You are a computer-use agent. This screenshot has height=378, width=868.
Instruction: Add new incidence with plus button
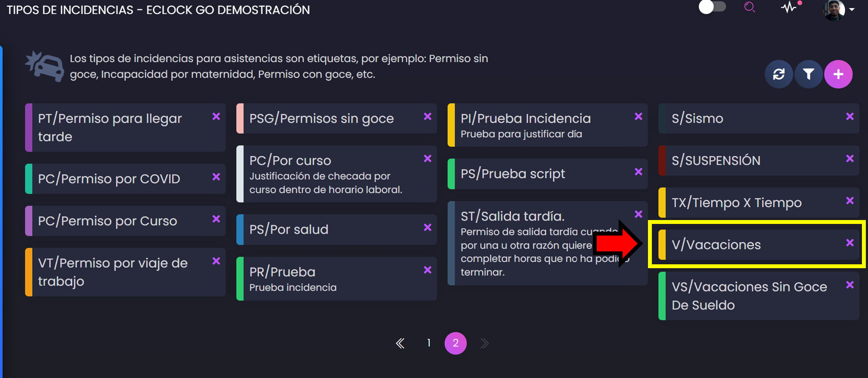(838, 74)
